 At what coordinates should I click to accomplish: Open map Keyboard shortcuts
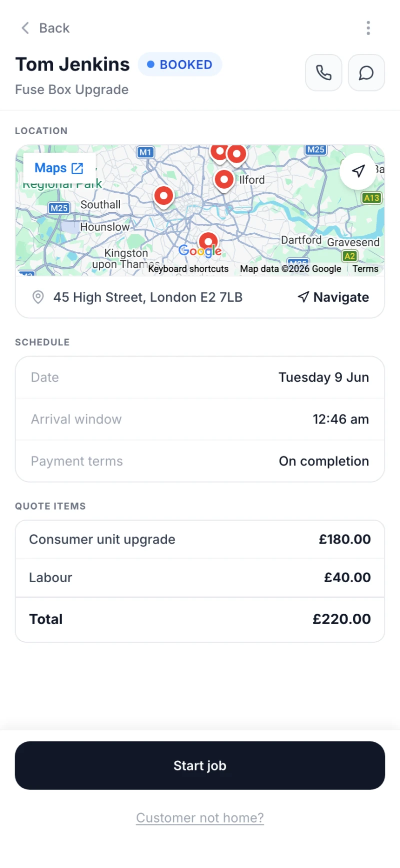(188, 269)
